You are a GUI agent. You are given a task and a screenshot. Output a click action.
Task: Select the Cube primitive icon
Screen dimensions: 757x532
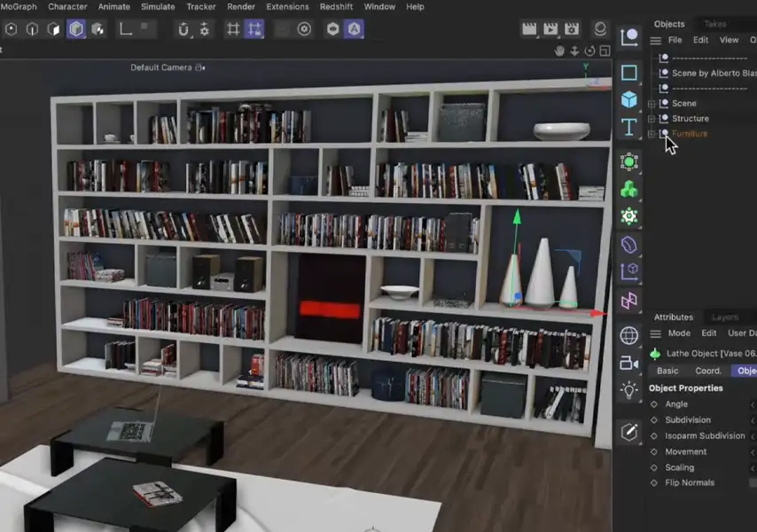(x=629, y=99)
